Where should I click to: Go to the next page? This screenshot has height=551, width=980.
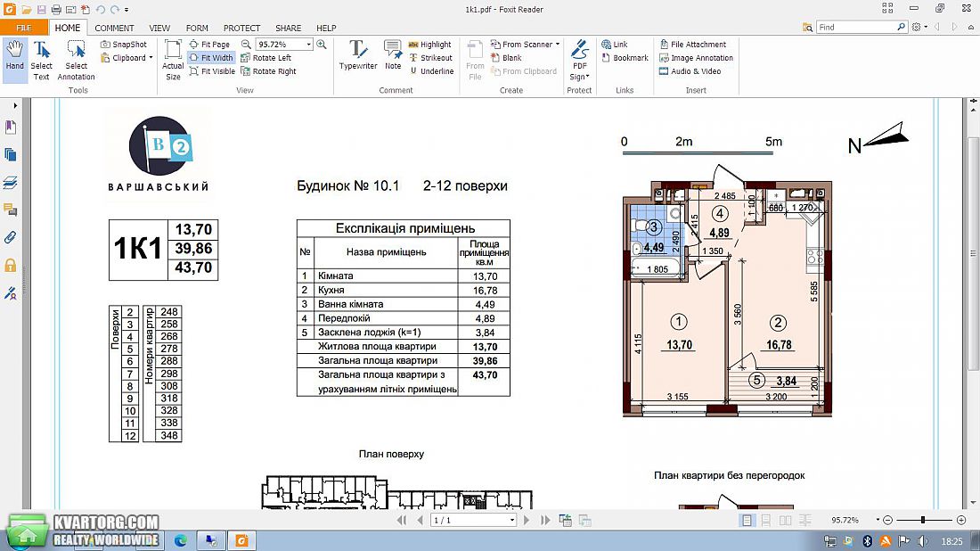[527, 520]
